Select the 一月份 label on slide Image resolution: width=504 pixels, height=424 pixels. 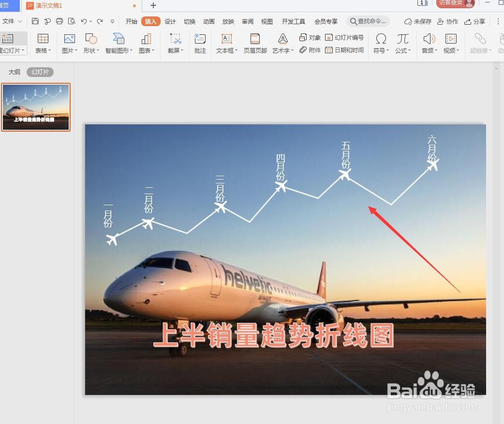[108, 215]
